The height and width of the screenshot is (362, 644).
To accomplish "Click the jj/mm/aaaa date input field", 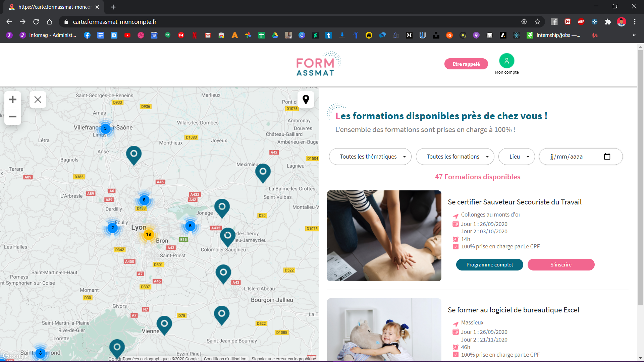I will pos(581,157).
